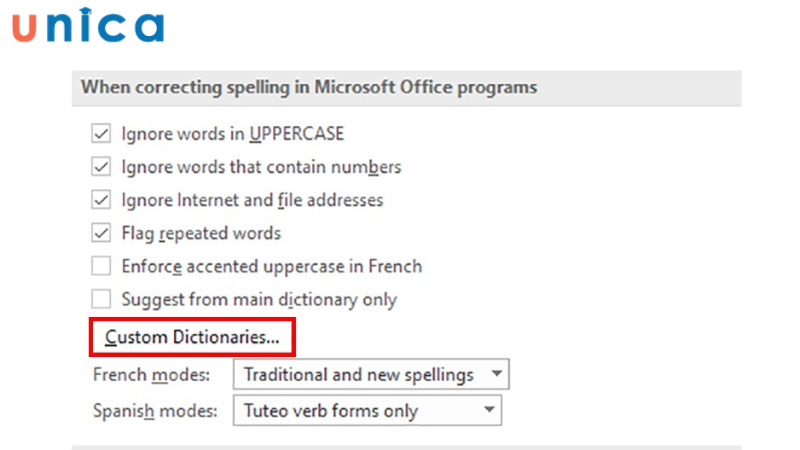Click the Spanish modes label
This screenshot has height=450, width=800.
click(x=156, y=410)
